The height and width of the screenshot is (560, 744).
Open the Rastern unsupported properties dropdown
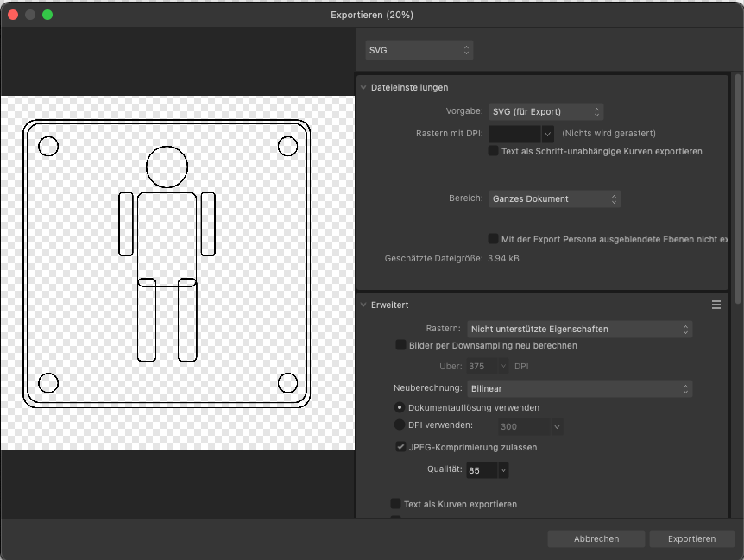pos(579,329)
